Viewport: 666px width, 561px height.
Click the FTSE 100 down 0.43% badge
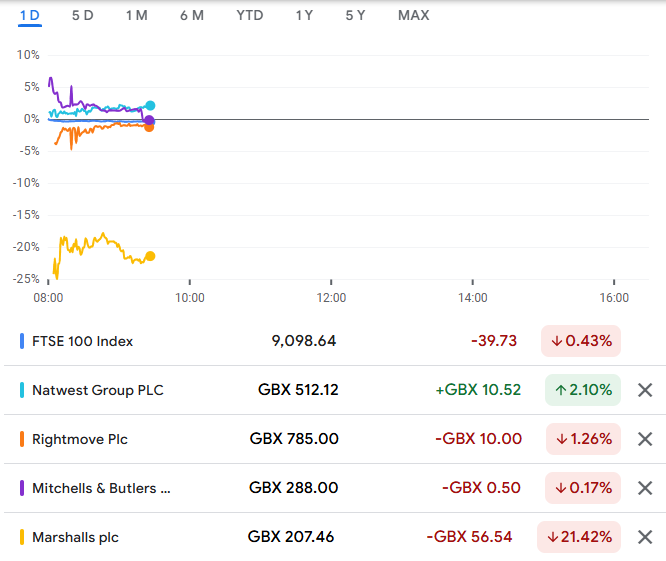pos(581,341)
